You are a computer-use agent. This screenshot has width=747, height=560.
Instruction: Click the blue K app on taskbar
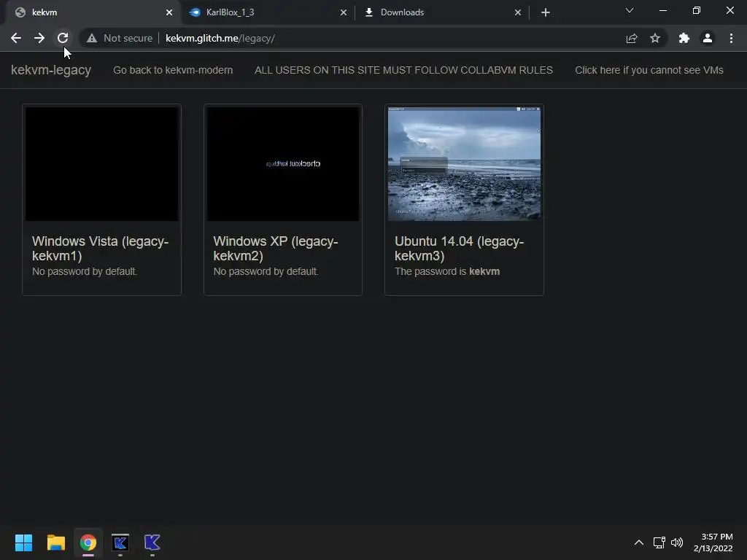(152, 542)
